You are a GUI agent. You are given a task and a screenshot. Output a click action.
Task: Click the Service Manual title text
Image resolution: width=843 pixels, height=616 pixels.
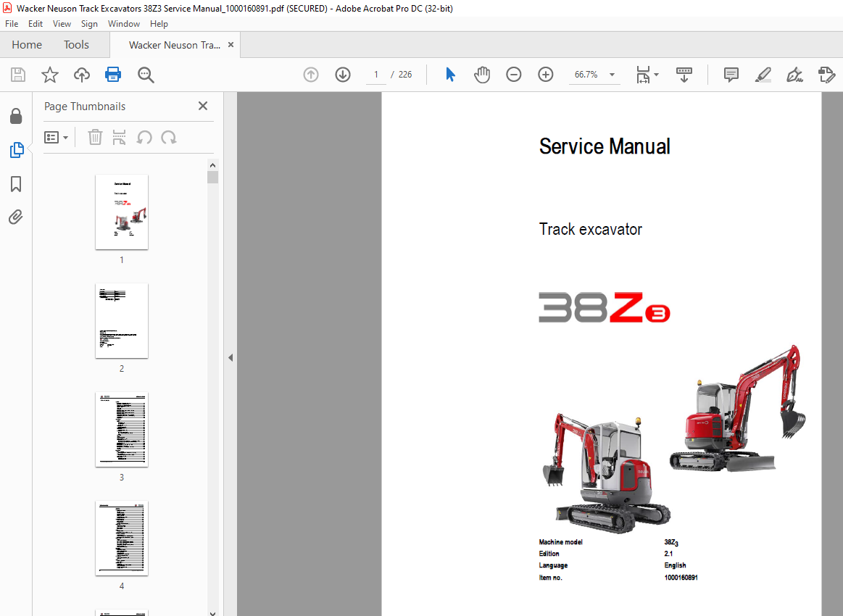point(605,146)
